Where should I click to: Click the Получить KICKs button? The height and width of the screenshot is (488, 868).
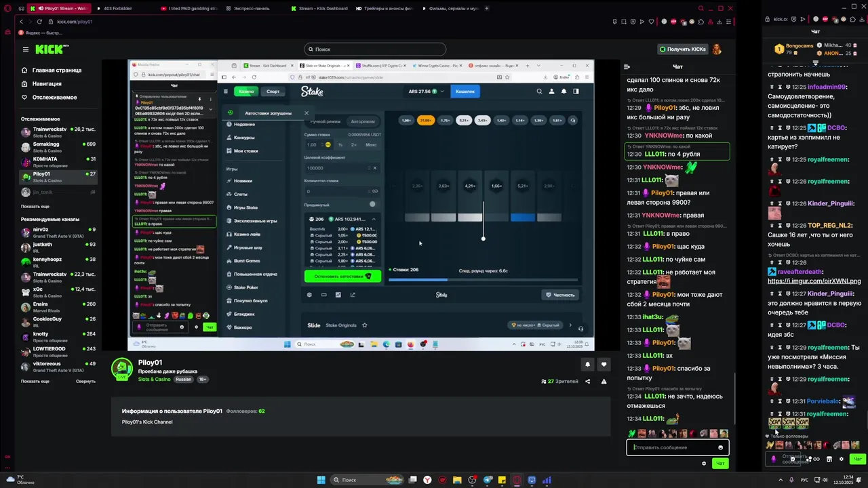click(683, 49)
